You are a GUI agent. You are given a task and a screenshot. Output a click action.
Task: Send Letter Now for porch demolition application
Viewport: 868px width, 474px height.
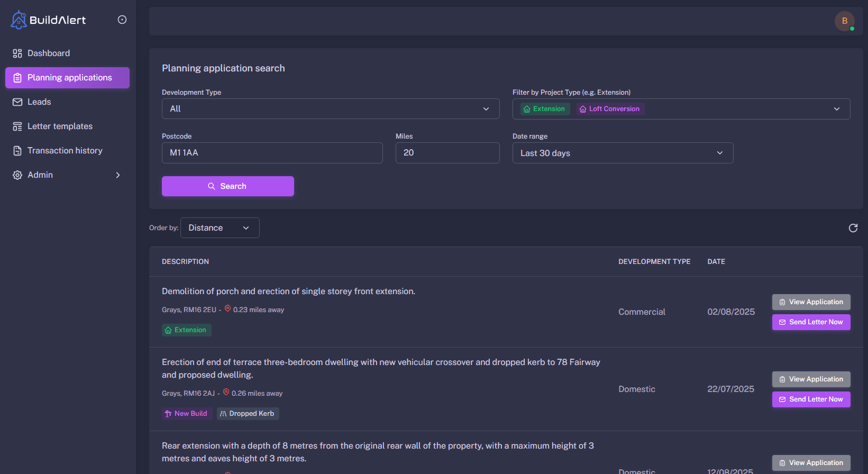(810, 322)
